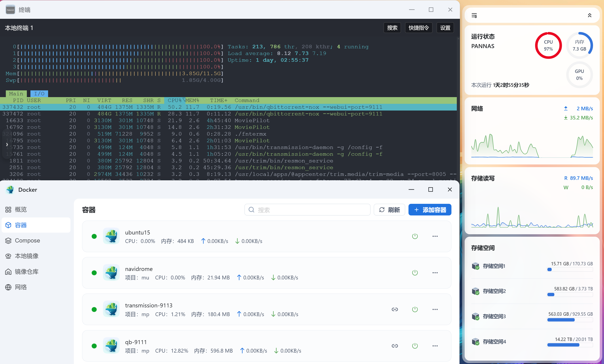The image size is (604, 364).
Task: Open the widget panel list settings icon
Action: pos(474,15)
